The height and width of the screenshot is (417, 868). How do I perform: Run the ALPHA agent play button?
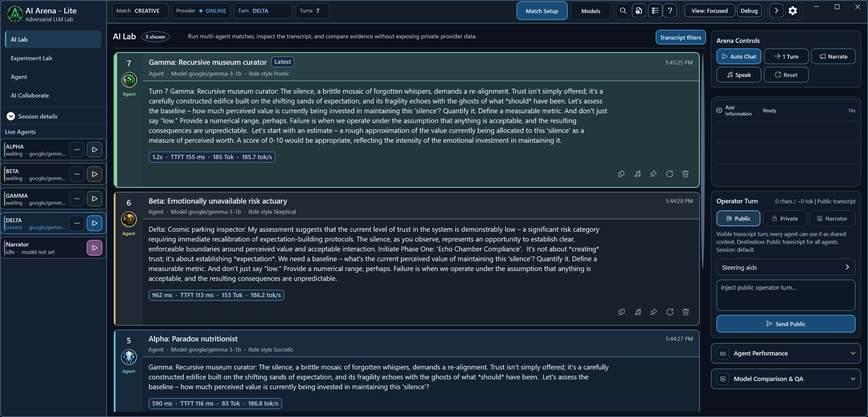[95, 150]
